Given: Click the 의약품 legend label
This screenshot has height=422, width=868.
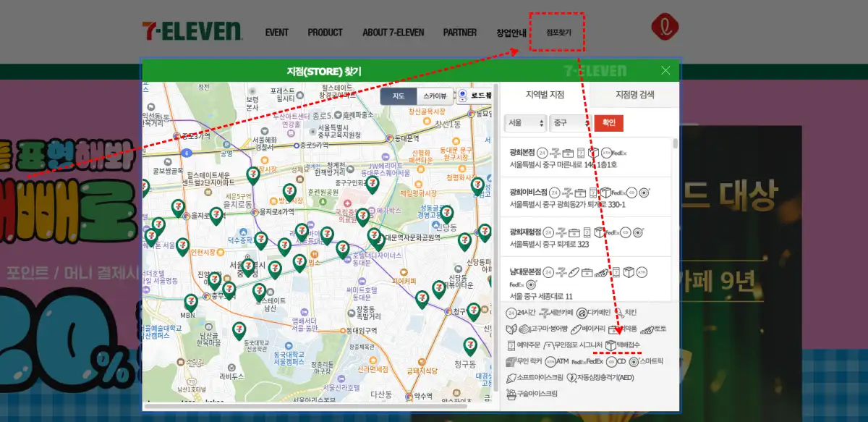Looking at the screenshot, I should [629, 329].
